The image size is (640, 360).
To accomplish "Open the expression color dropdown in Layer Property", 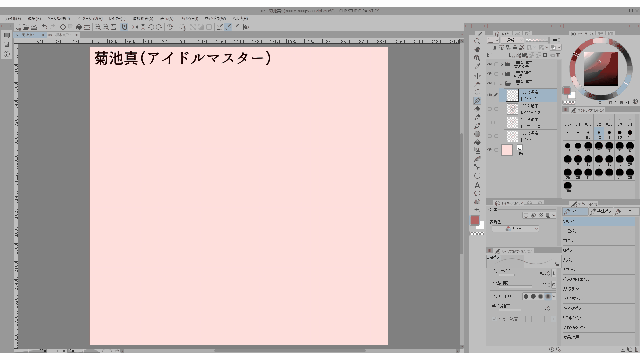I will [x=515, y=229].
